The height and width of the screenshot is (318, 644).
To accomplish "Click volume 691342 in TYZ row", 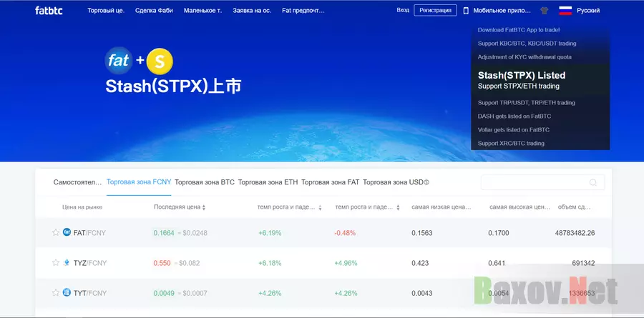I will click(x=583, y=263).
